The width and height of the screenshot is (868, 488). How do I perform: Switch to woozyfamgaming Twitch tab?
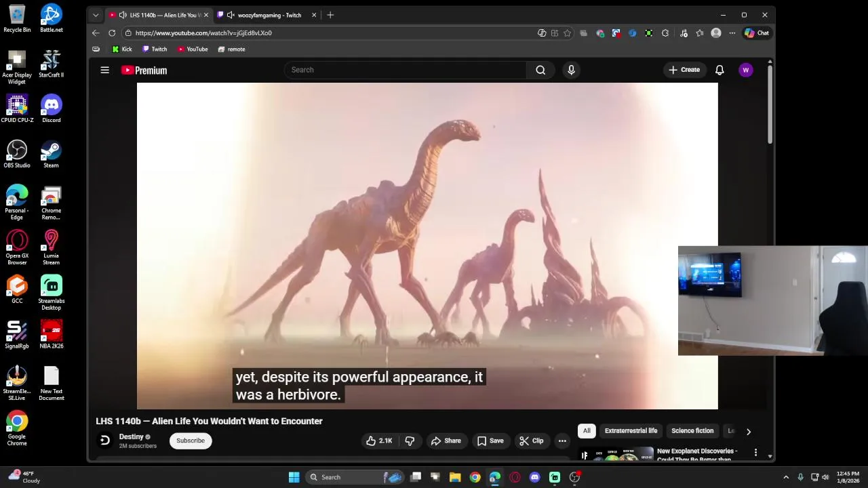click(267, 15)
